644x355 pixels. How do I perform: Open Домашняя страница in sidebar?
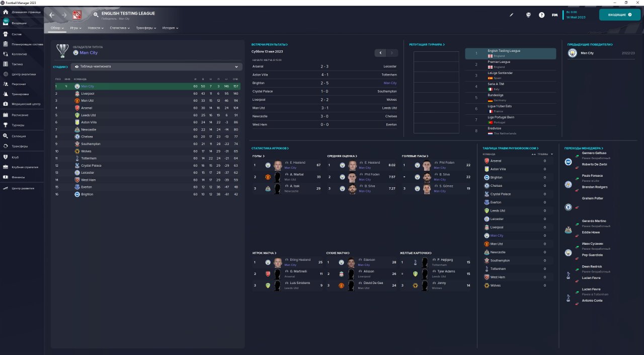(x=22, y=13)
